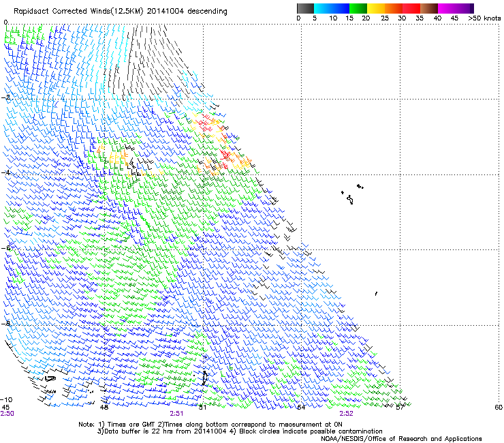This screenshot has height=443, width=504.
Task: Click the green 15-20 knots legend segment
Action: (358, 8)
